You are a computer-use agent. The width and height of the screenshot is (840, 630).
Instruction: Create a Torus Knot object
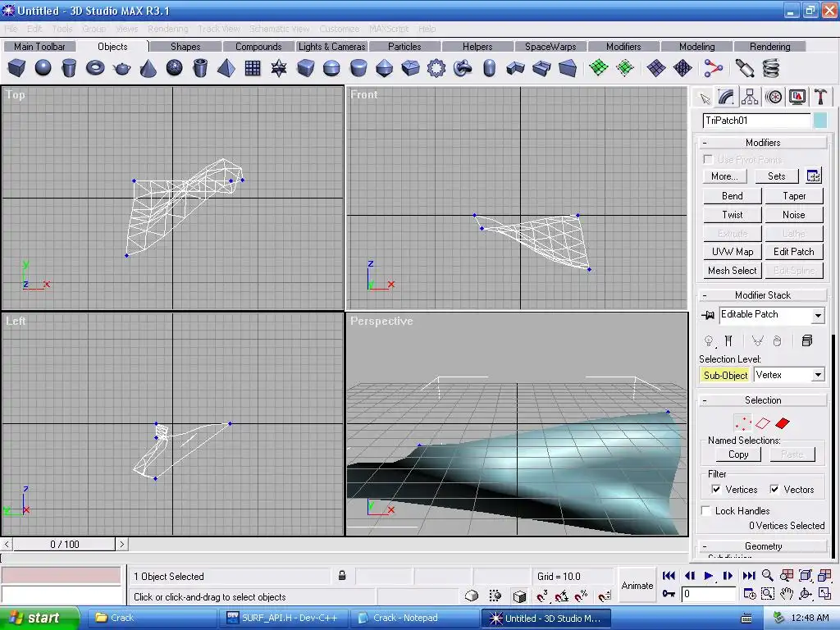463,68
